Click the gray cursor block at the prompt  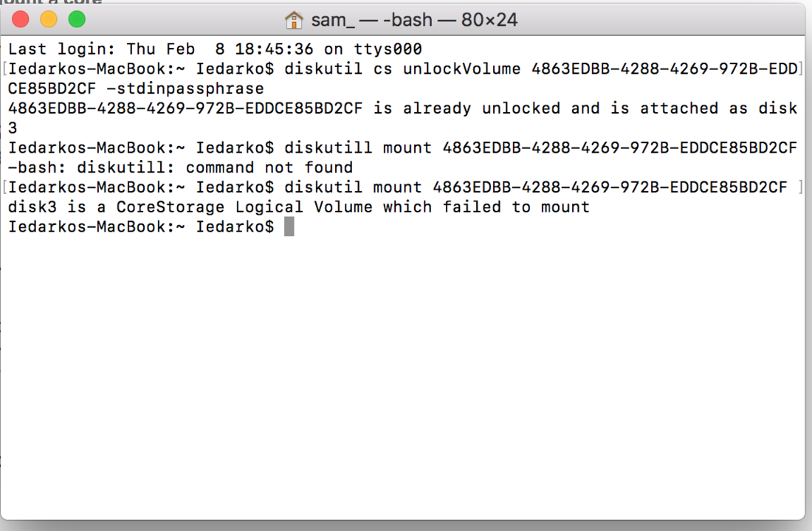tap(289, 226)
